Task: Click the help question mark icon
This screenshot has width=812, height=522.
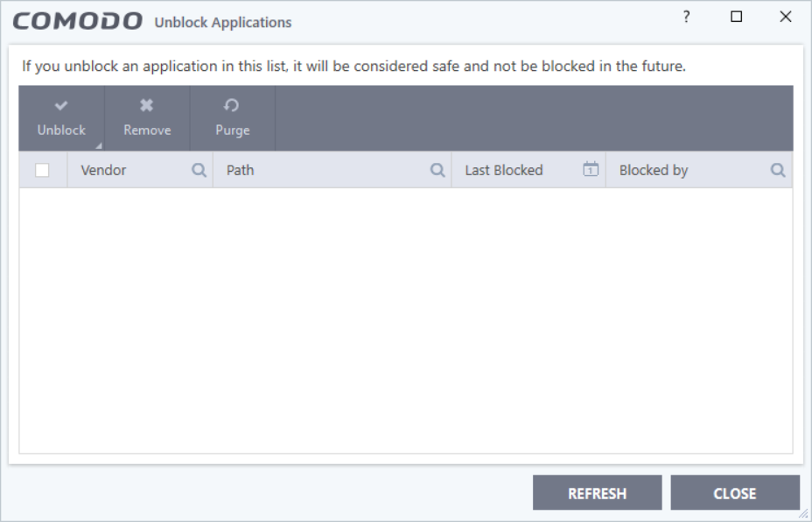Action: (687, 17)
